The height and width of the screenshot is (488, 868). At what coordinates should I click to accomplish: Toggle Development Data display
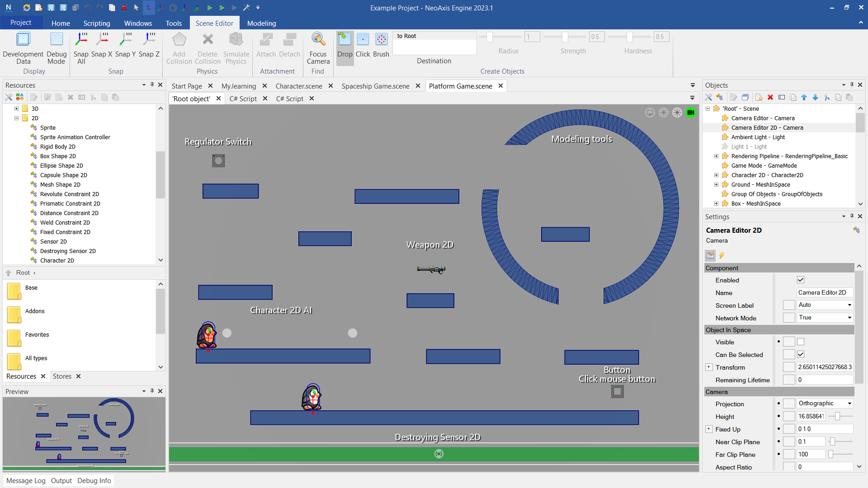[x=23, y=48]
